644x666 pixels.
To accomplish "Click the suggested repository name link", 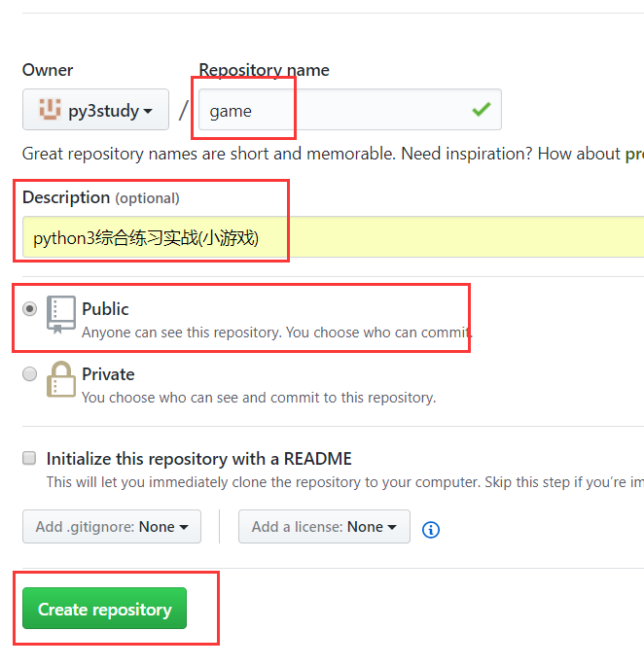I will pyautogui.click(x=634, y=154).
